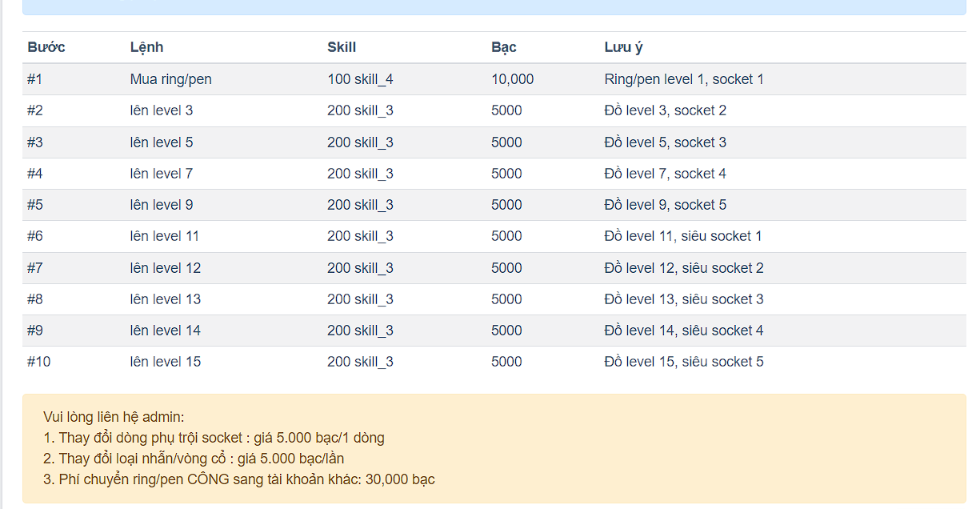Select the "Mua ring/pen" command cell
The width and height of the screenshot is (980, 509).
click(x=170, y=79)
